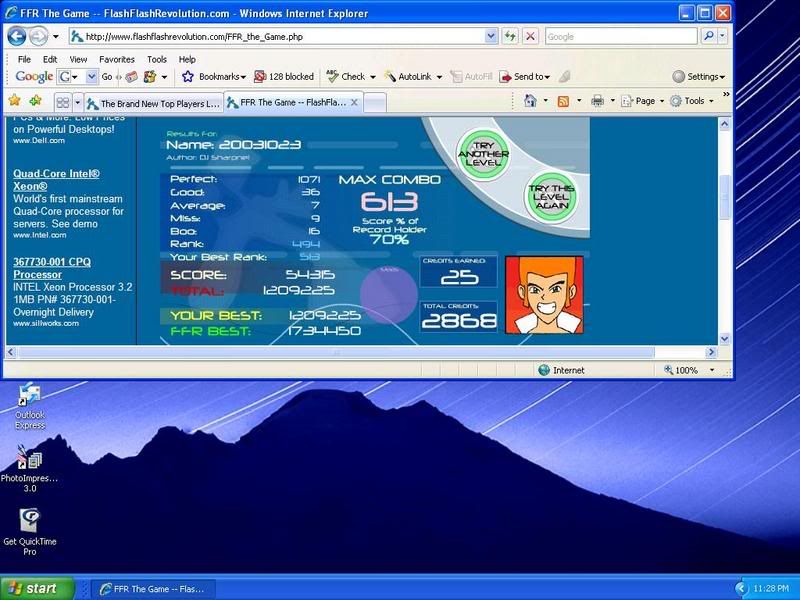
Task: Open the Bookmarks star dropdown
Action: [x=214, y=77]
